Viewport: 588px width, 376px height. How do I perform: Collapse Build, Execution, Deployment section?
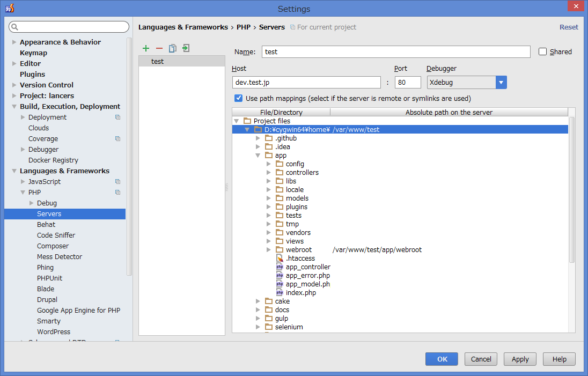coord(14,106)
